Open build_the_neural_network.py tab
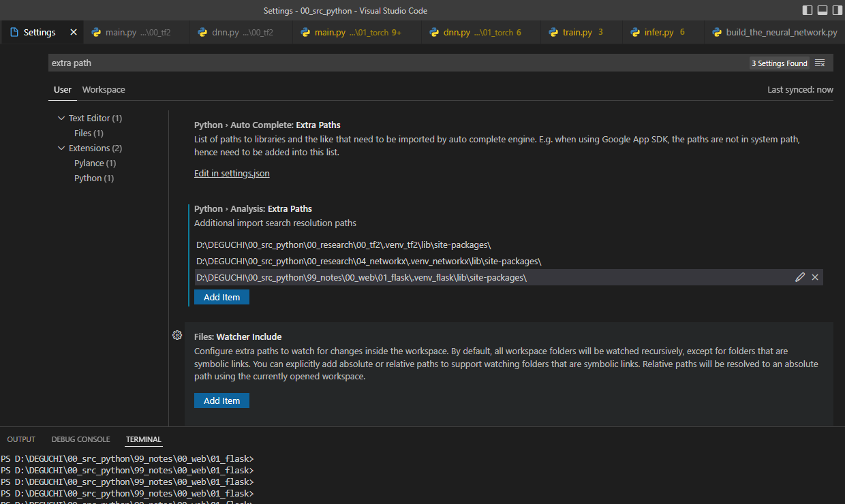Image resolution: width=845 pixels, height=504 pixels. pos(775,32)
